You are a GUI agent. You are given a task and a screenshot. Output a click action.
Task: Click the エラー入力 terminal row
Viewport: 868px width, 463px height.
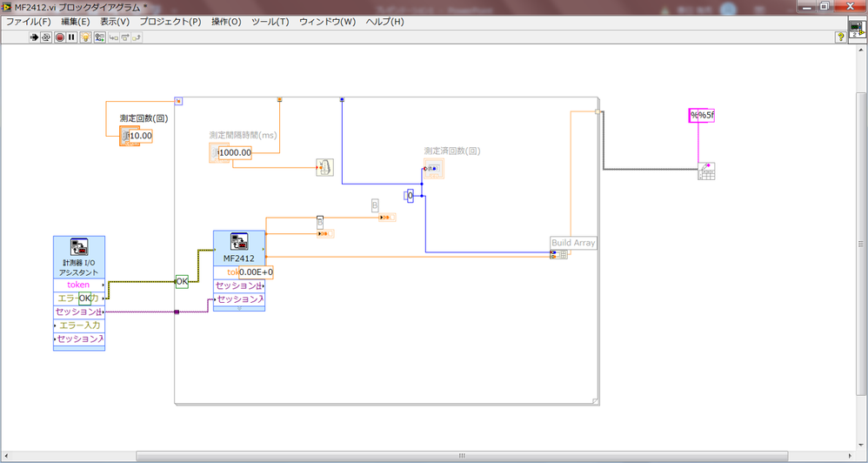pos(79,325)
